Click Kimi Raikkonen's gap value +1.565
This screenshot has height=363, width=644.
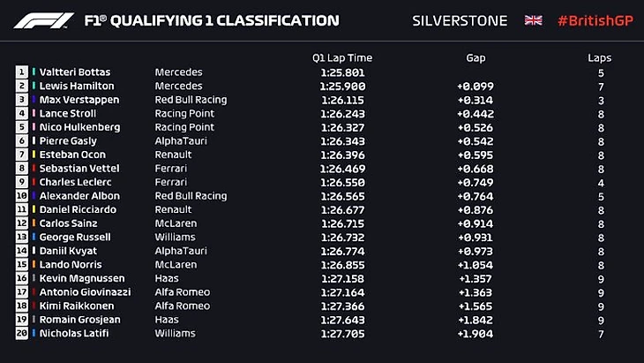[476, 306]
